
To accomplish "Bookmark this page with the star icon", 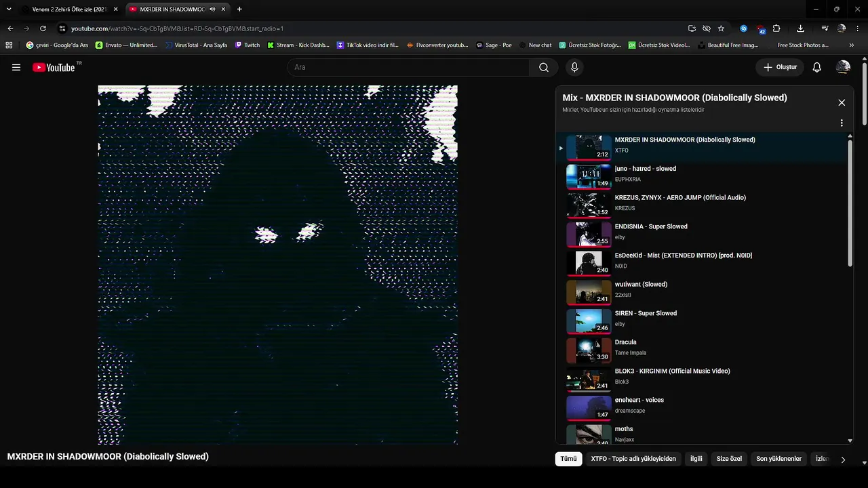I will [x=721, y=28].
